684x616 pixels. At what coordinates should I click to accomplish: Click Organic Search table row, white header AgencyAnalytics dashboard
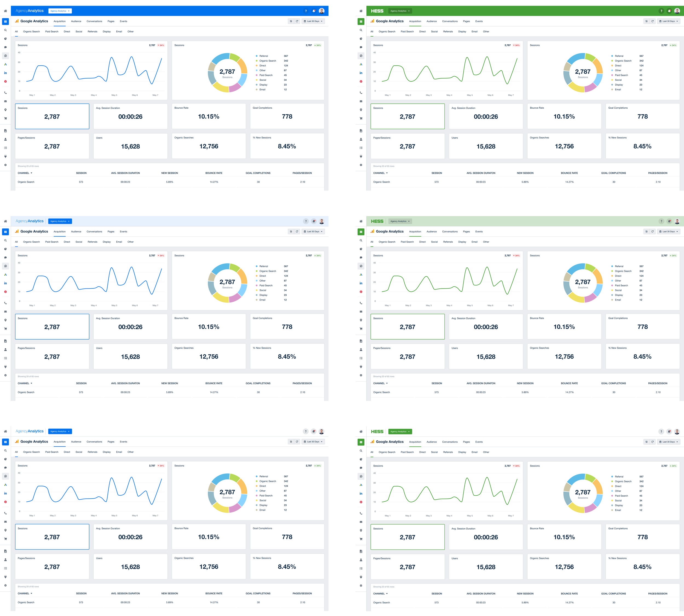point(170,603)
